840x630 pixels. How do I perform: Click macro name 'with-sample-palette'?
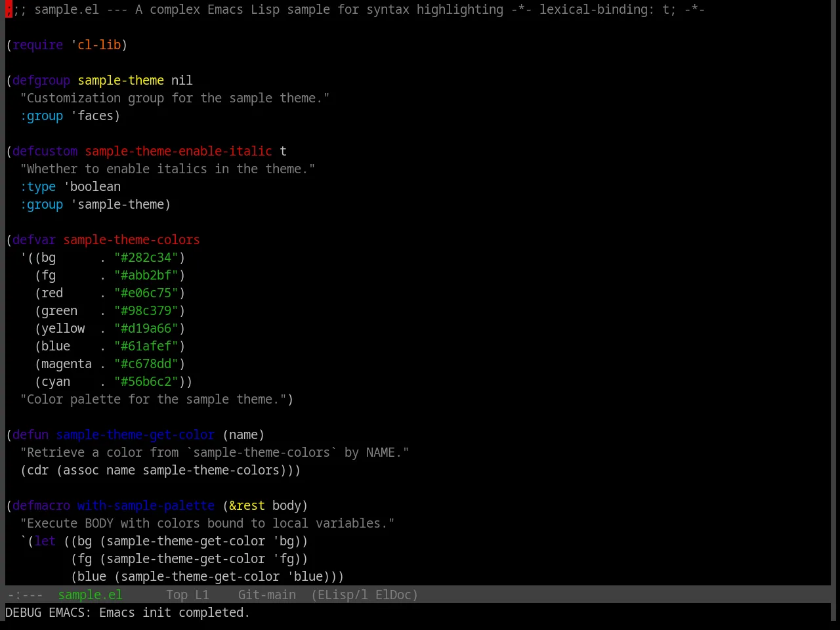tap(146, 505)
